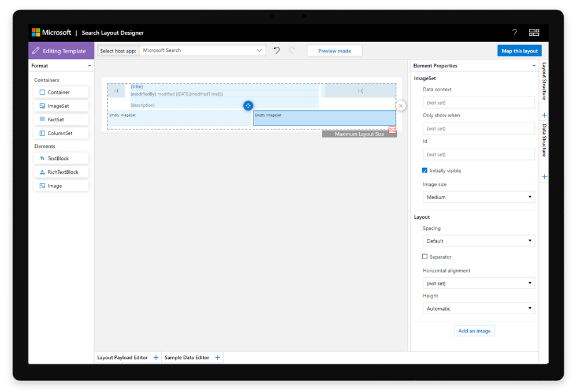Select the FactSet container icon

[x=42, y=120]
